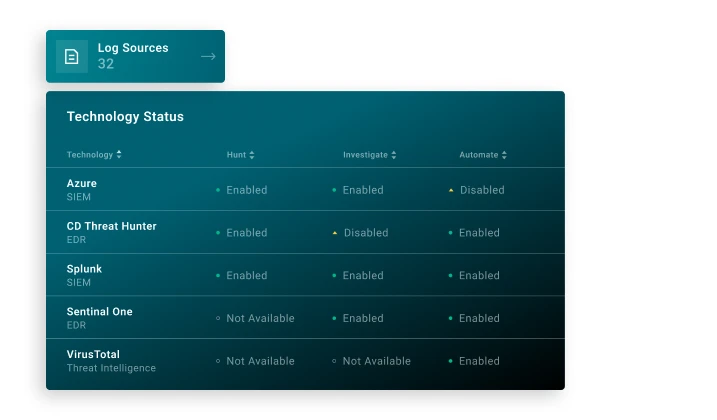Select the CD Threat Hunter row
Image resolution: width=717 pixels, height=420 pixels.
[x=305, y=232]
